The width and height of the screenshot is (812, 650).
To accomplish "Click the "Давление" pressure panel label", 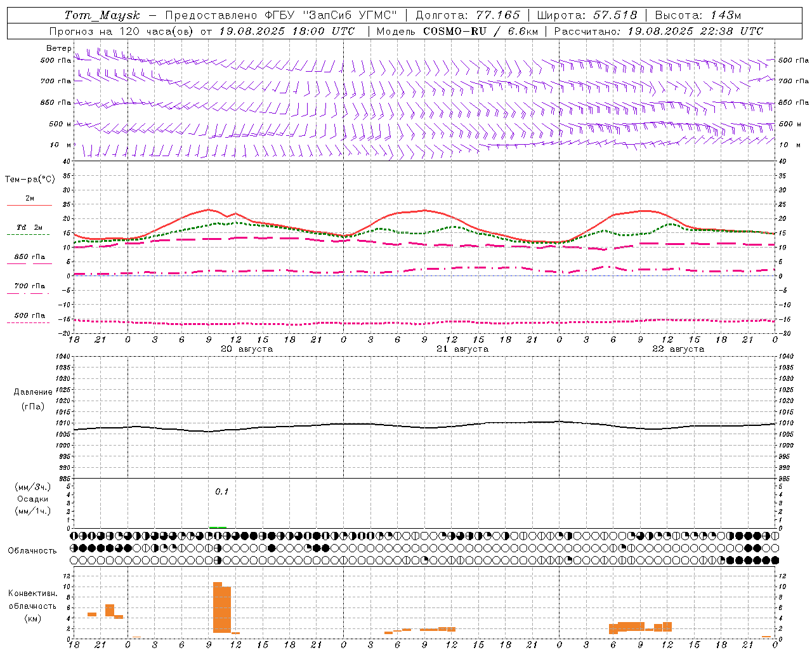I will 33,392.
